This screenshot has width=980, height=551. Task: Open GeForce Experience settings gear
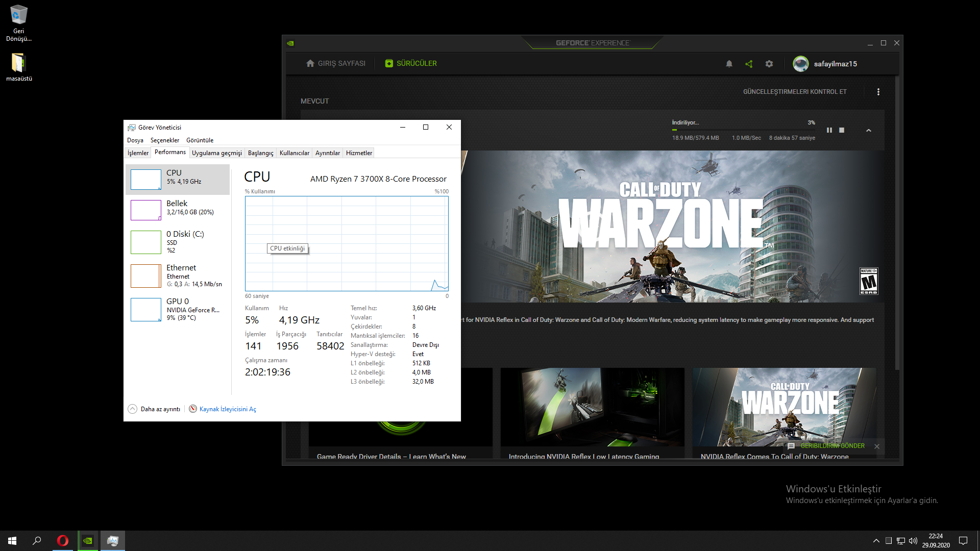click(x=769, y=64)
